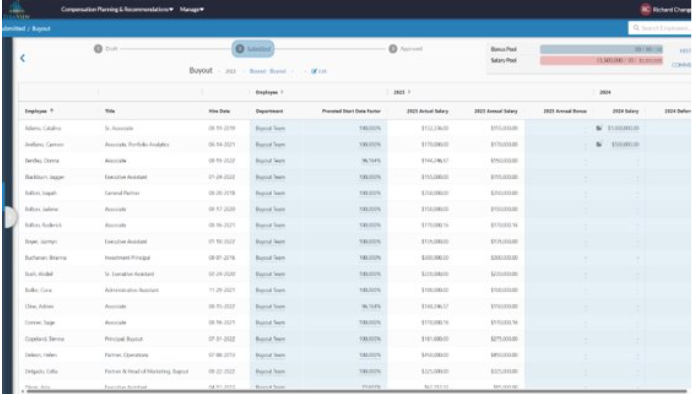692x394 pixels.
Task: Click the Investment Principal title cell
Action: (x=127, y=258)
